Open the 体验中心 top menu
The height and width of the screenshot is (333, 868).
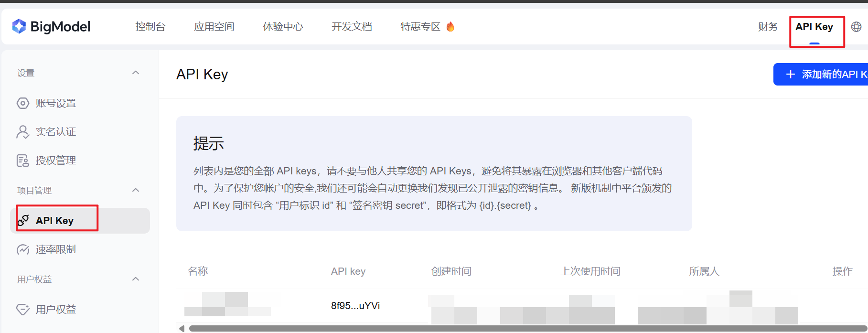(x=283, y=27)
